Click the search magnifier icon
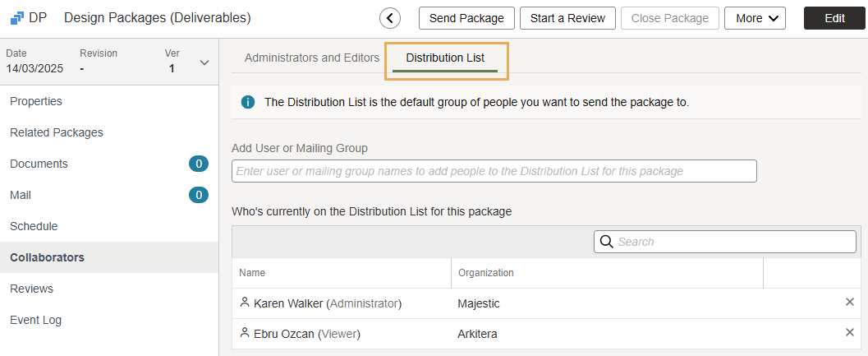Screen dimensions: 868x356 pyautogui.click(x=607, y=242)
